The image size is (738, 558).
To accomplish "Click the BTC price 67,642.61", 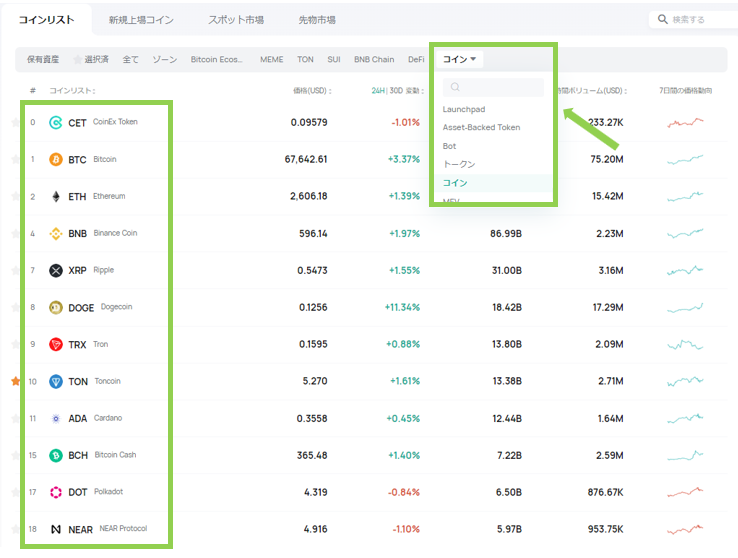I will (x=305, y=159).
